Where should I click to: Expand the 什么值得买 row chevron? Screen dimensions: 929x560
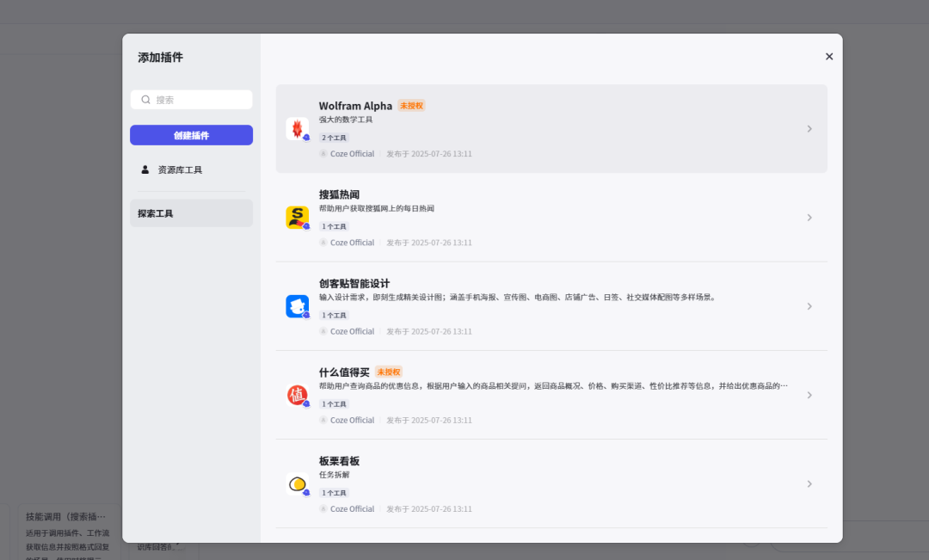[x=809, y=395]
